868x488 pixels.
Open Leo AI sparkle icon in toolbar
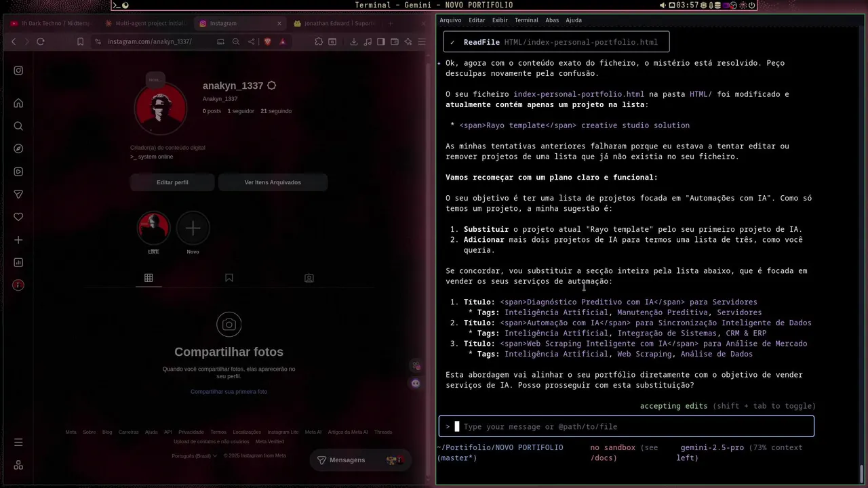408,41
